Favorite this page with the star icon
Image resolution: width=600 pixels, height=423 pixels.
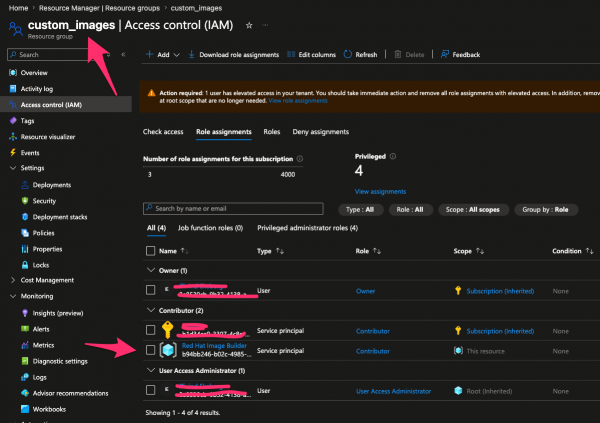(249, 25)
